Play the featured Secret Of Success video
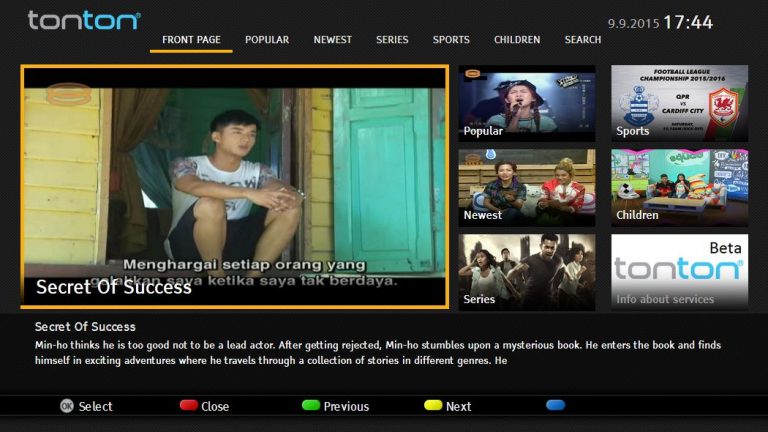The width and height of the screenshot is (768, 432). (235, 187)
